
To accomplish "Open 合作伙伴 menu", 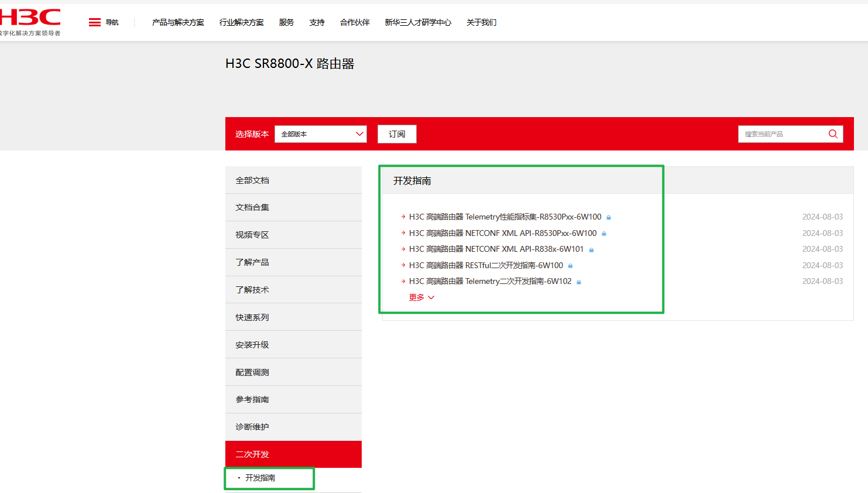I will (x=355, y=22).
